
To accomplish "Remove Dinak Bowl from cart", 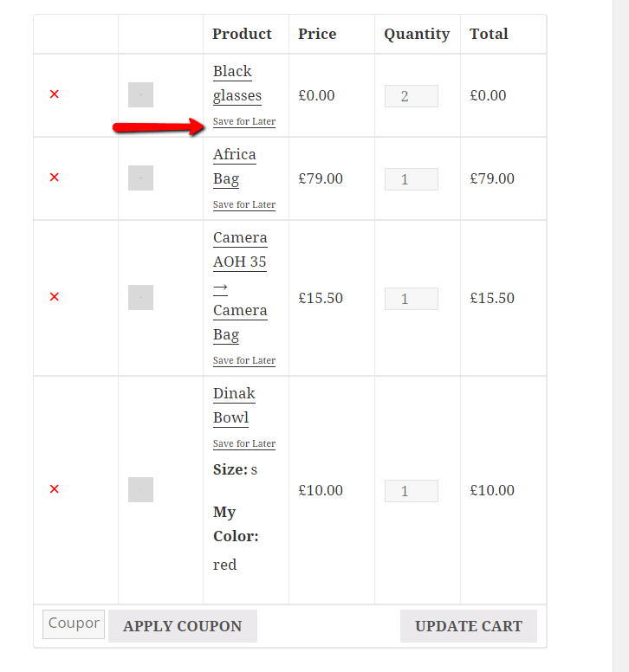I will click(54, 489).
